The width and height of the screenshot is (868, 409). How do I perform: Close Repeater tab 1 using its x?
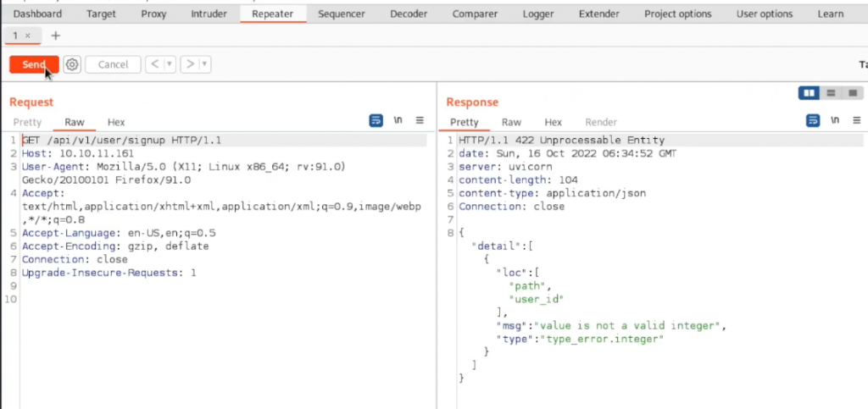28,36
